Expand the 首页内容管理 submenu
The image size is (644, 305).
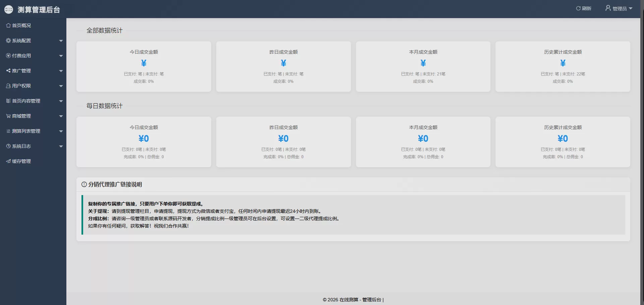click(x=61, y=101)
